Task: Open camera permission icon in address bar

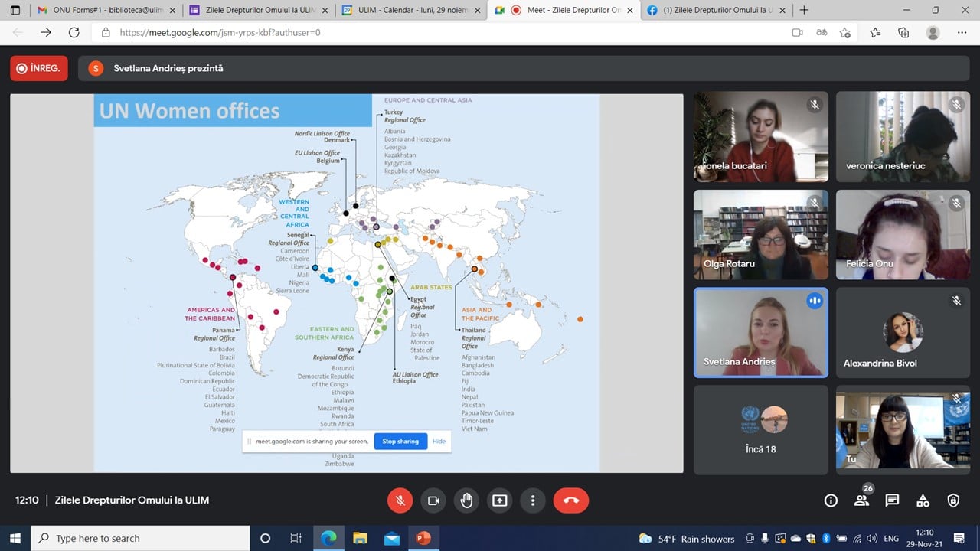Action: point(797,33)
